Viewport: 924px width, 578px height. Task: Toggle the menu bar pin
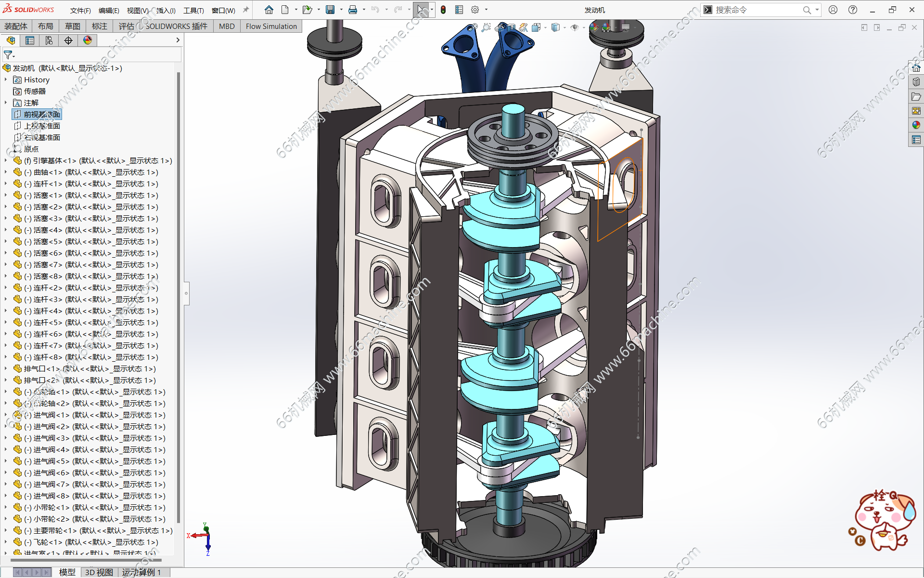pyautogui.click(x=246, y=10)
